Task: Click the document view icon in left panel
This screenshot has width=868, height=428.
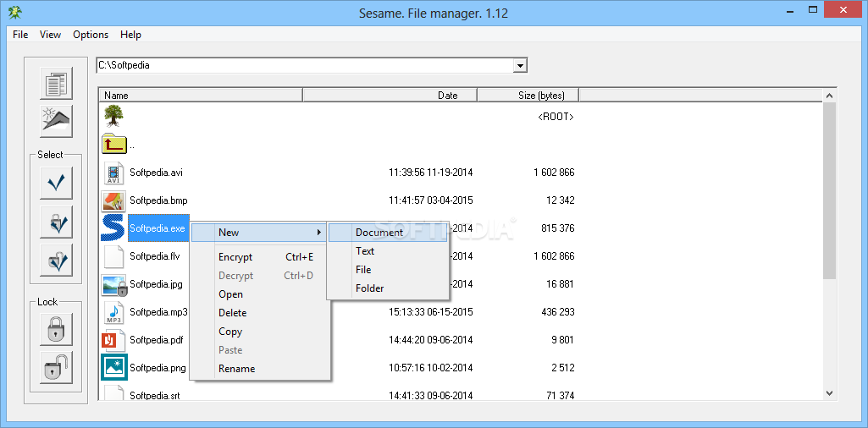Action: (56, 84)
